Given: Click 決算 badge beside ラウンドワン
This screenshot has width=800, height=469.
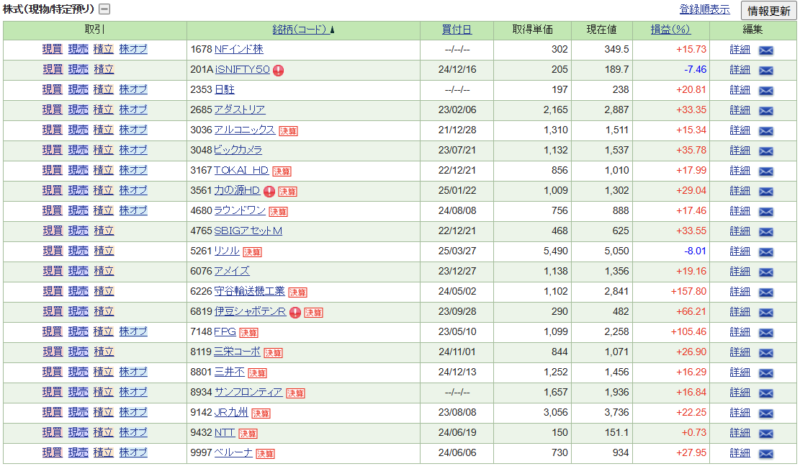Looking at the screenshot, I should click(278, 212).
